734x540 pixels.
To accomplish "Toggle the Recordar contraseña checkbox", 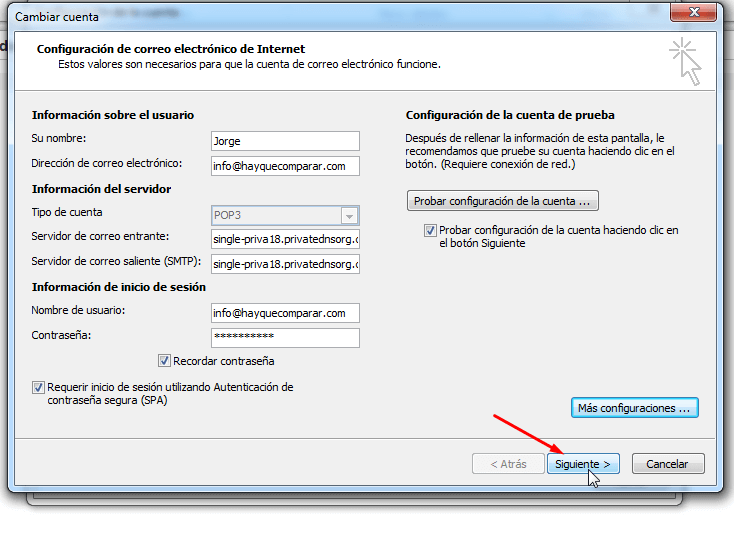I will (x=164, y=361).
